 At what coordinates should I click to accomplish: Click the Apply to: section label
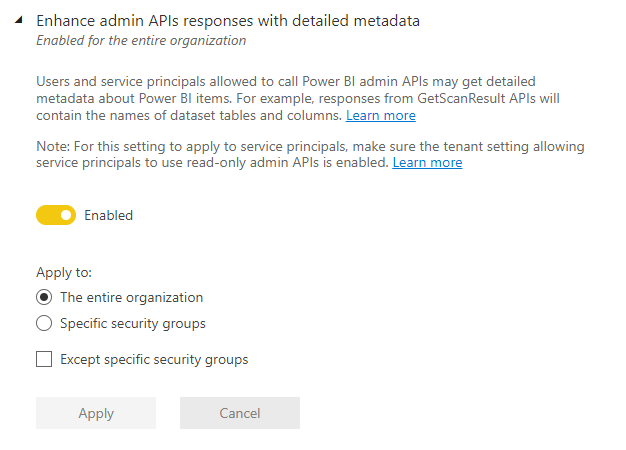(64, 272)
